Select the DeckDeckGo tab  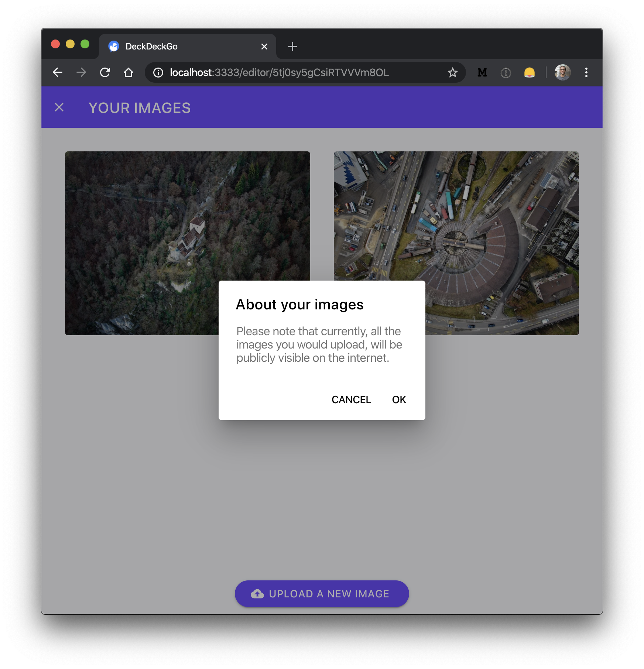click(x=188, y=47)
